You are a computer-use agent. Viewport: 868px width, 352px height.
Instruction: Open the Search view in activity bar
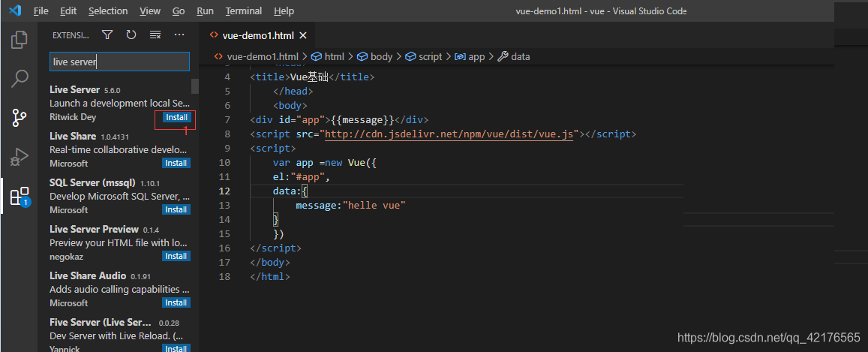coord(20,79)
